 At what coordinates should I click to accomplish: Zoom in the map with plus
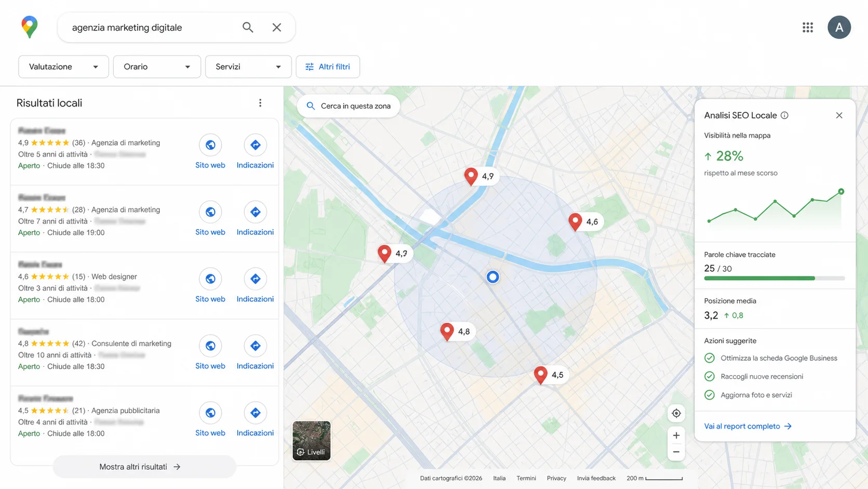click(676, 435)
